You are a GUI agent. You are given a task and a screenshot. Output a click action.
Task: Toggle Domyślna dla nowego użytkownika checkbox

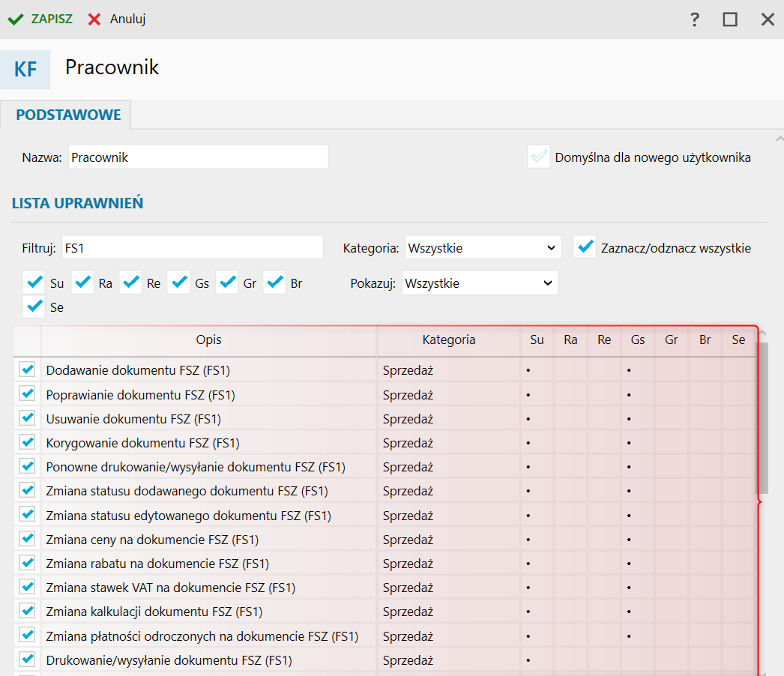pyautogui.click(x=538, y=157)
